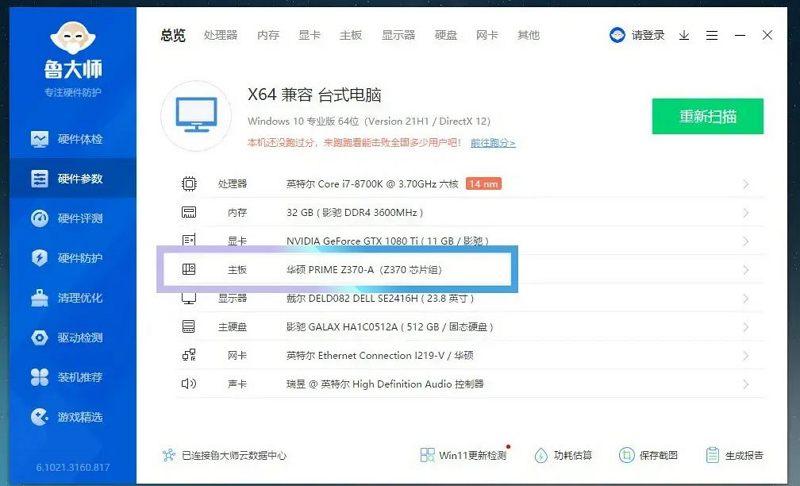Image resolution: width=800 pixels, height=486 pixels.
Task: Click the 网卡 network icon
Action: [x=189, y=355]
